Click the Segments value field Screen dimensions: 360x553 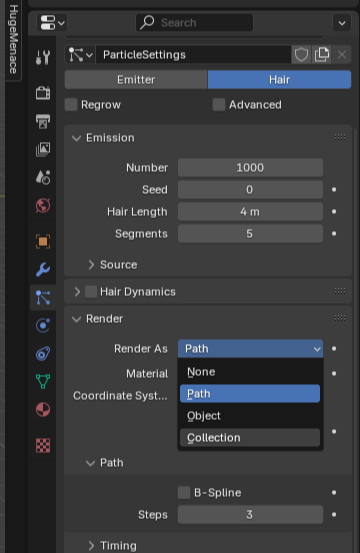[250, 233]
